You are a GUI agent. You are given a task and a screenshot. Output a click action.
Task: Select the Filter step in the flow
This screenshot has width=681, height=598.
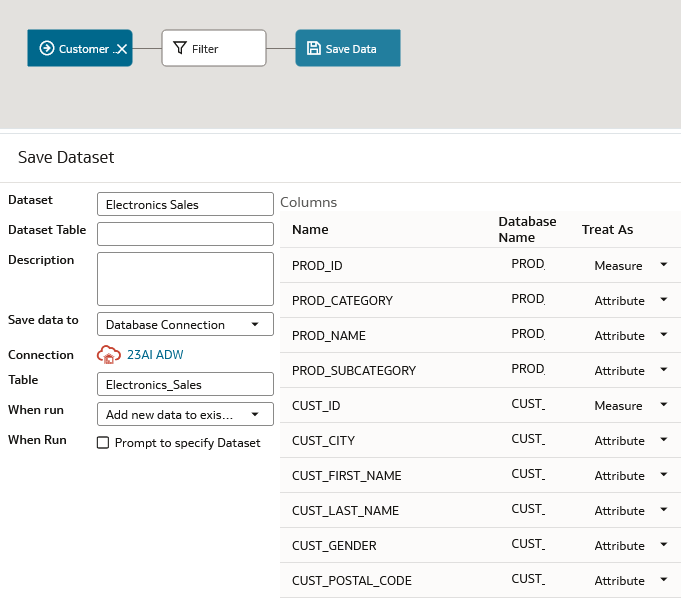tap(214, 48)
